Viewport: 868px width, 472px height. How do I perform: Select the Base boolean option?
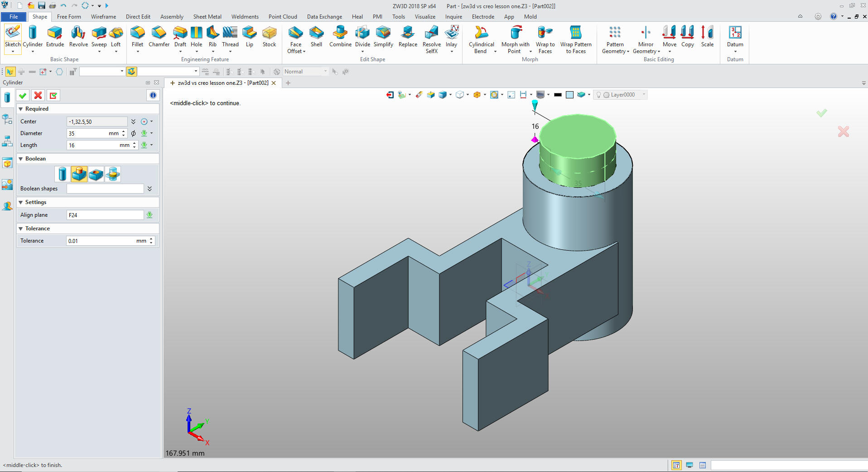[63, 174]
